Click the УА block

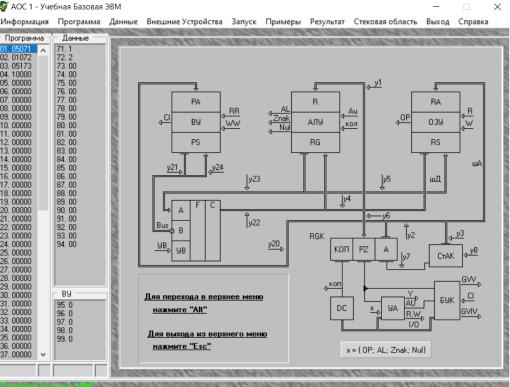tap(393, 309)
